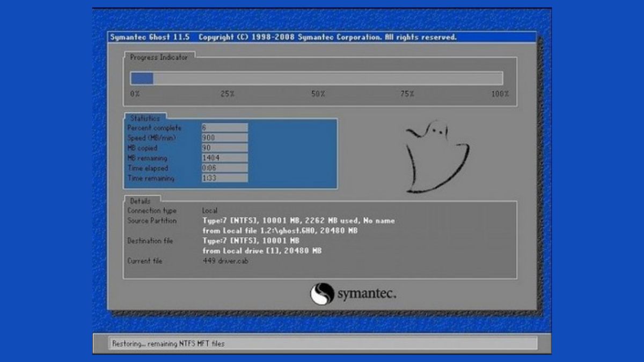644x362 pixels.
Task: Click the MB remaining value 1404
Action: (x=224, y=158)
